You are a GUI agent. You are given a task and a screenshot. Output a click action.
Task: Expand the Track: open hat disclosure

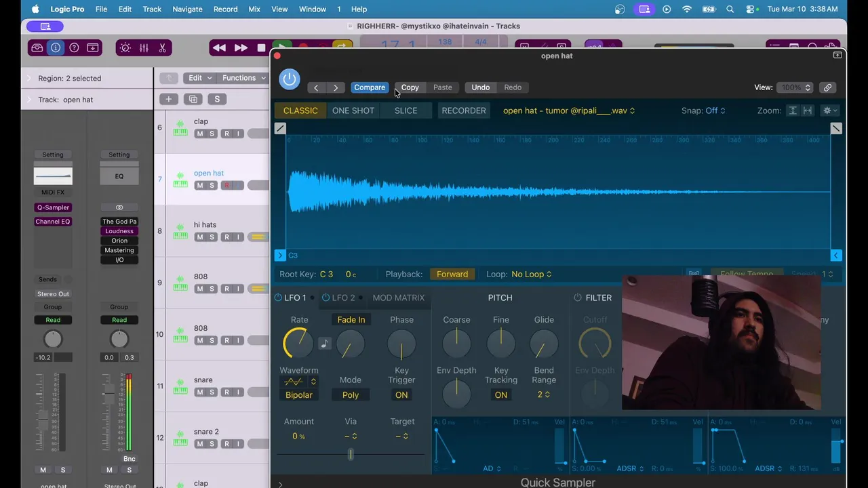click(28, 100)
